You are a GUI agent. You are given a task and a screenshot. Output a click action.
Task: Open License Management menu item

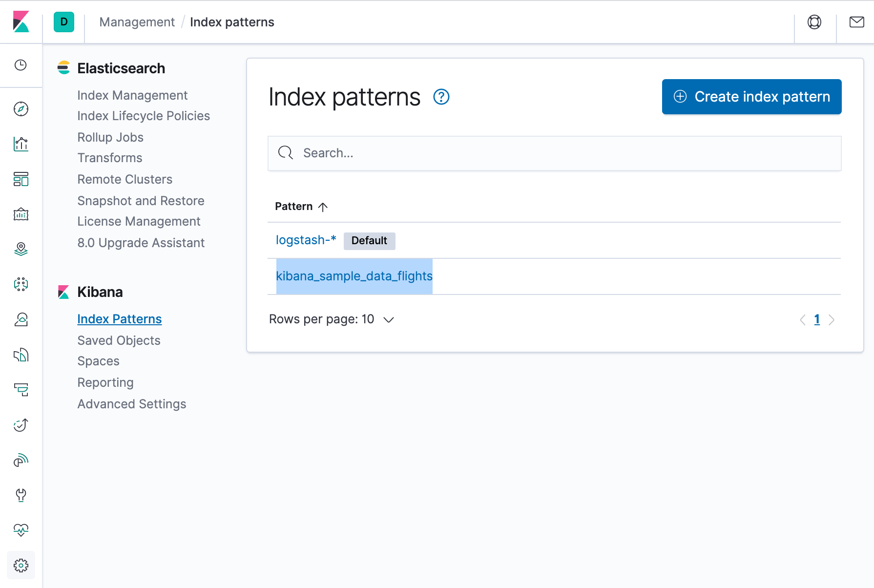pos(139,221)
